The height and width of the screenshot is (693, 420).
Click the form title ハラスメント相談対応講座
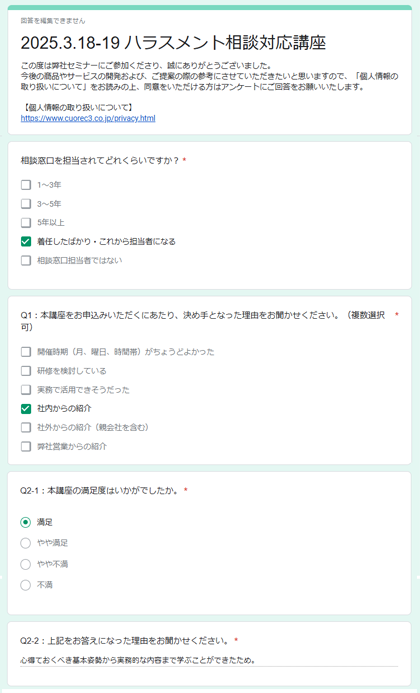pyautogui.click(x=173, y=43)
